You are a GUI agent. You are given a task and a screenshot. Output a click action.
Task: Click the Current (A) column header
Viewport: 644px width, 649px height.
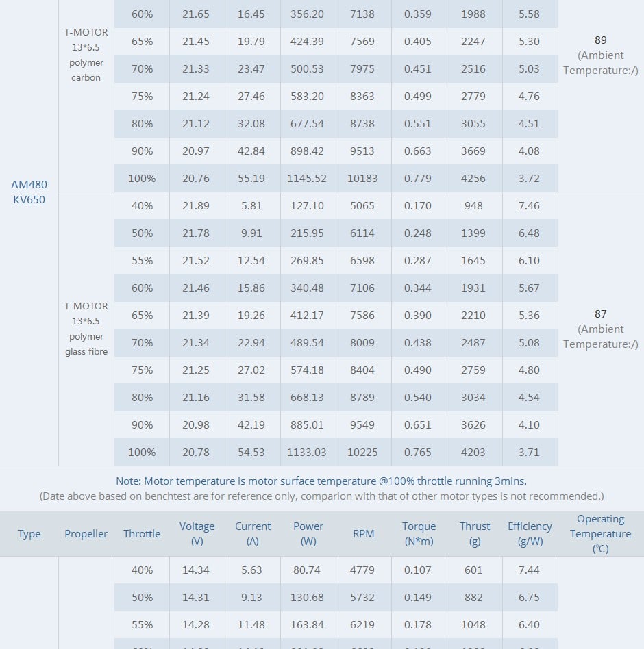253,533
